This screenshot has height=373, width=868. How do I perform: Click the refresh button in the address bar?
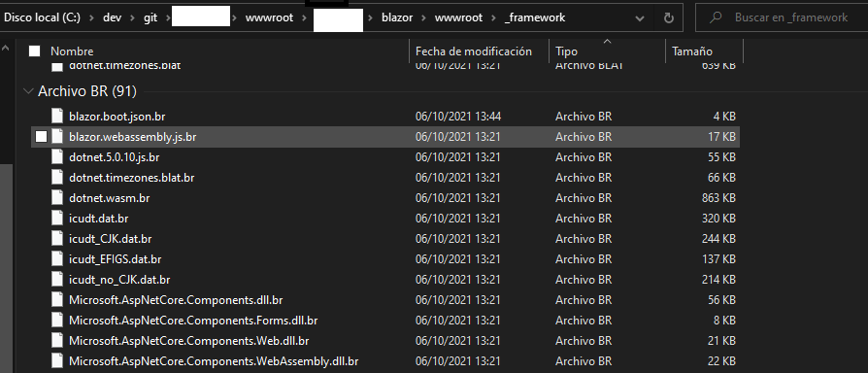click(669, 17)
